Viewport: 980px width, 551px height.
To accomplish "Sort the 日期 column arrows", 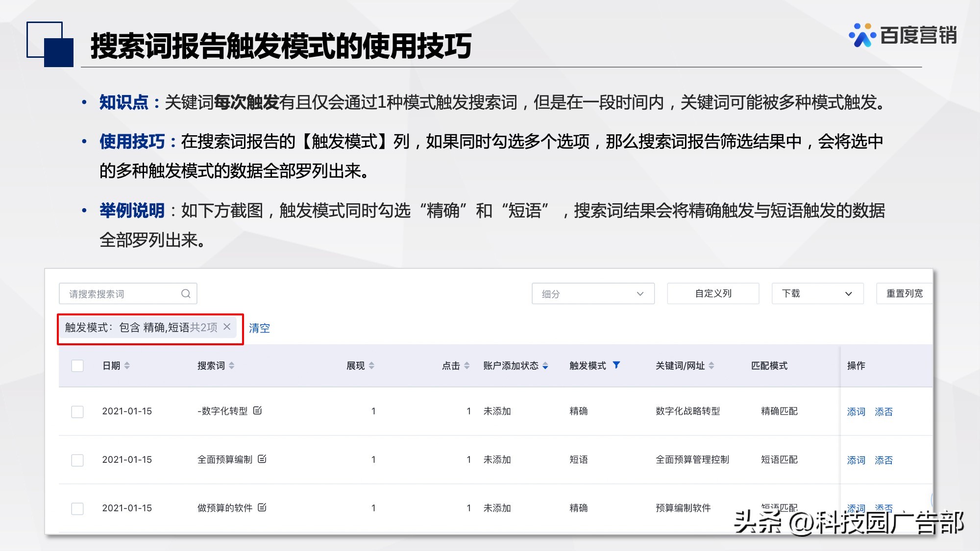I will (x=127, y=365).
